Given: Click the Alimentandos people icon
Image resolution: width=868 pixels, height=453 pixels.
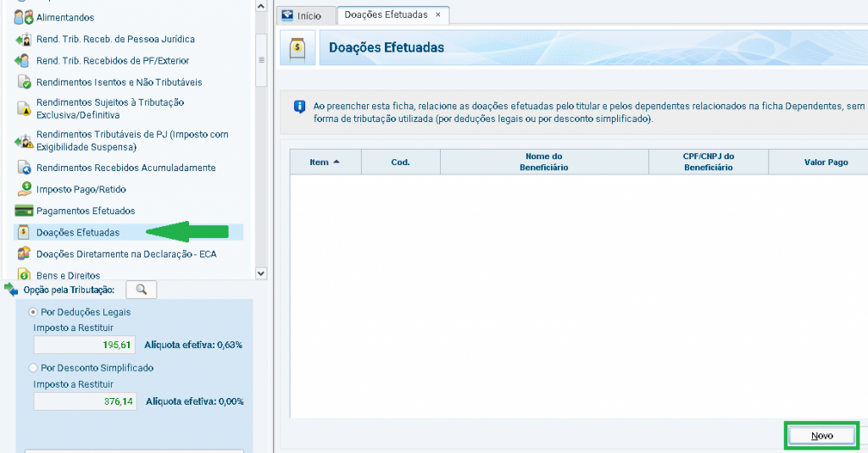Looking at the screenshot, I should coord(23,17).
